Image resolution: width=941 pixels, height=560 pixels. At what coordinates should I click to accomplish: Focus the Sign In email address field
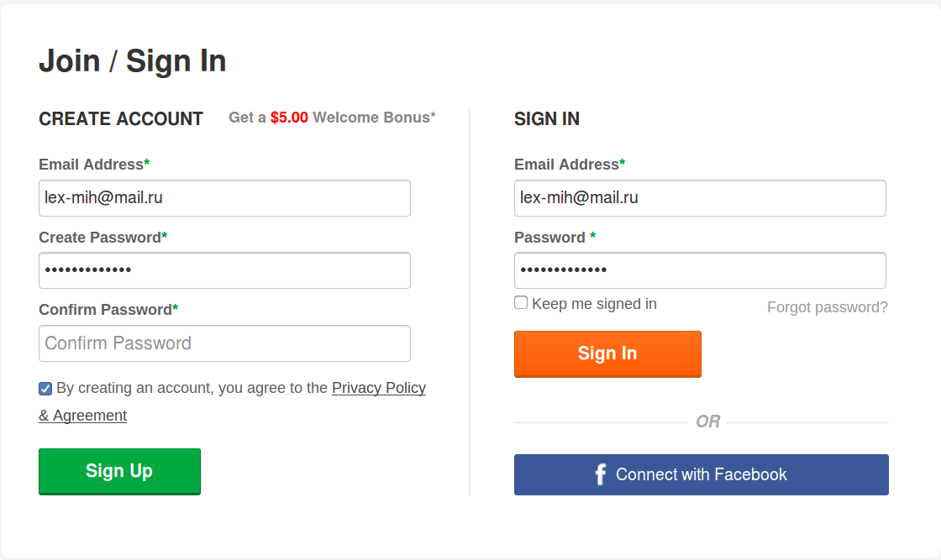coord(700,198)
